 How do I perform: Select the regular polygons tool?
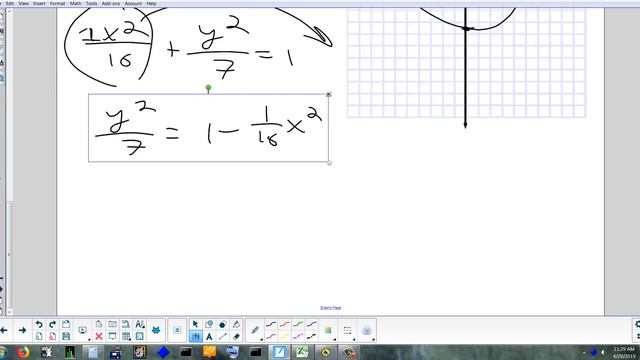click(222, 324)
